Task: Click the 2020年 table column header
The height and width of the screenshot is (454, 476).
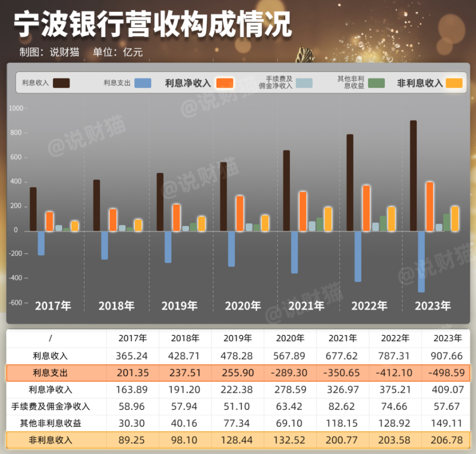Action: 290,338
